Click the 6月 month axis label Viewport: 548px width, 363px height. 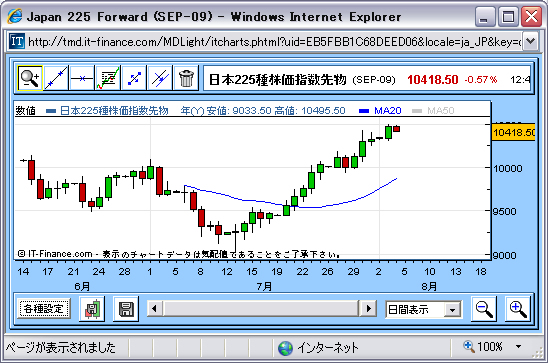pyautogui.click(x=82, y=286)
